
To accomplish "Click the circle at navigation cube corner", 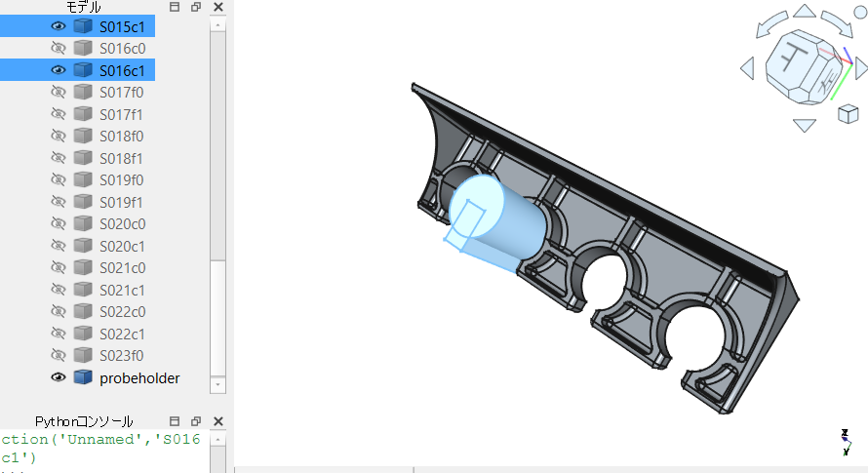I will 860,12.
